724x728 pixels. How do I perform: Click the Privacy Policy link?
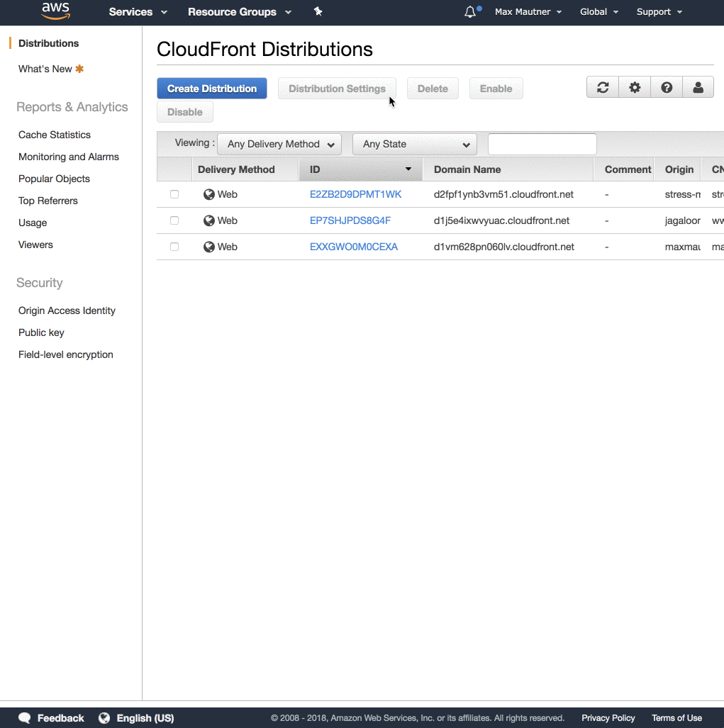(x=608, y=718)
